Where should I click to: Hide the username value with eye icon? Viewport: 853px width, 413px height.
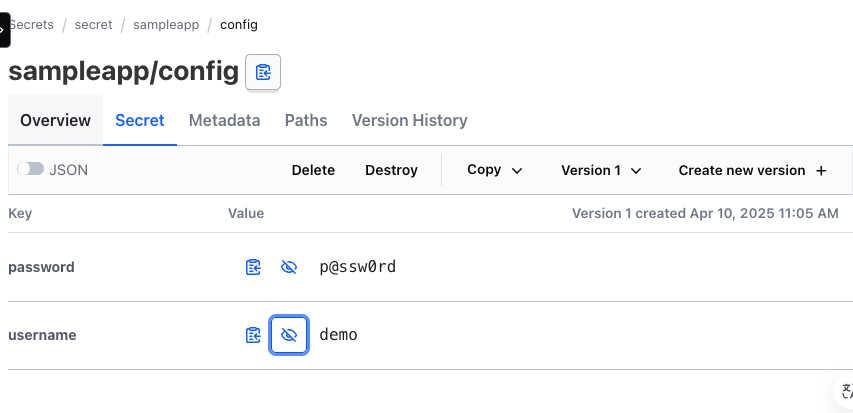tap(289, 335)
